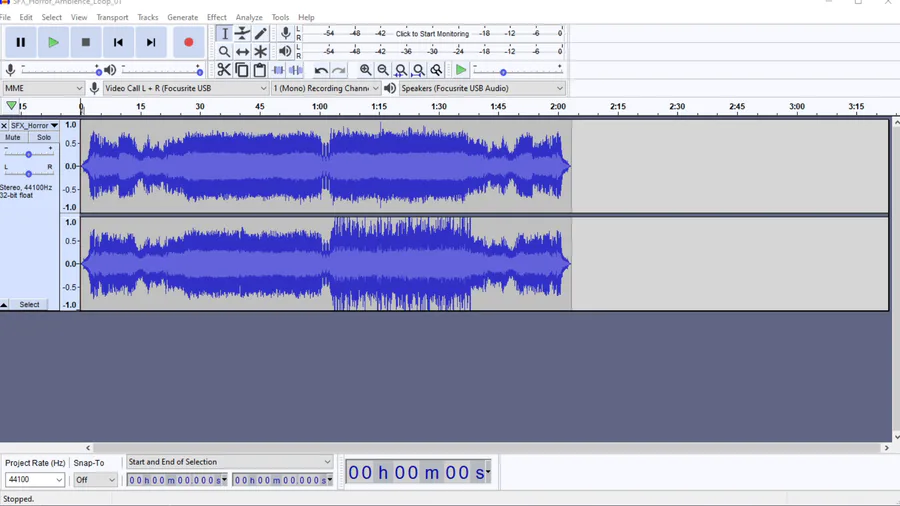900x506 pixels.
Task: Click the Zoom In icon
Action: coord(365,70)
